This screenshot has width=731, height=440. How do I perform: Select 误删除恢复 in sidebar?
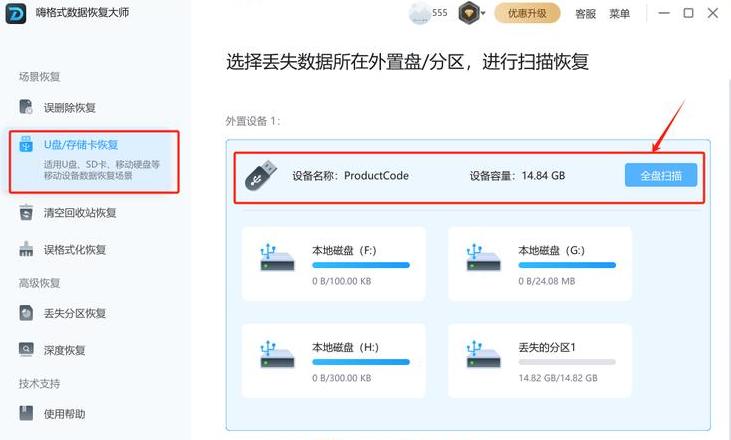coord(69,108)
